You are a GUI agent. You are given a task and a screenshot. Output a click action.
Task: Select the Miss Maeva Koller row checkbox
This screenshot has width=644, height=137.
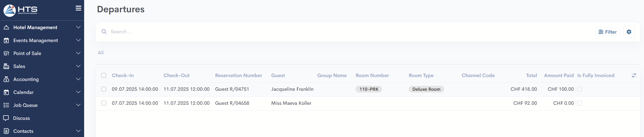pyautogui.click(x=104, y=103)
